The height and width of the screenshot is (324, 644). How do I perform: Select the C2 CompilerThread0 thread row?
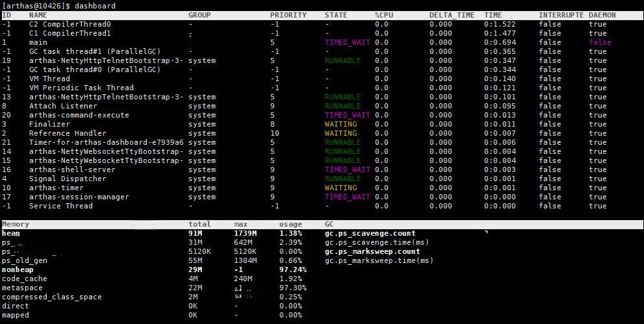click(x=70, y=24)
